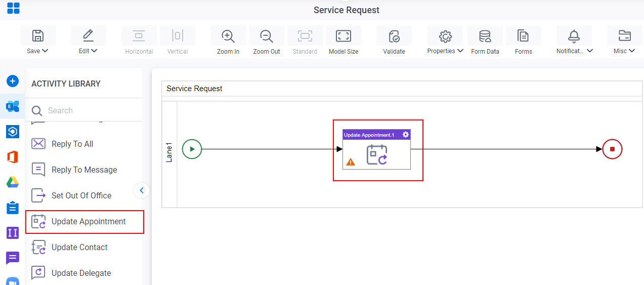Click the Edit pencil icon
644x285 pixels.
pos(88,35)
